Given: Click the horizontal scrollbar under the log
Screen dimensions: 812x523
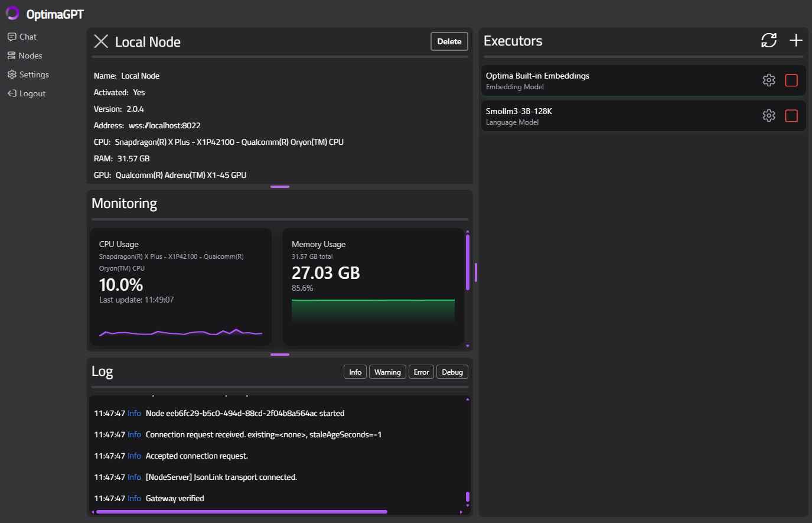Looking at the screenshot, I should click(x=239, y=511).
